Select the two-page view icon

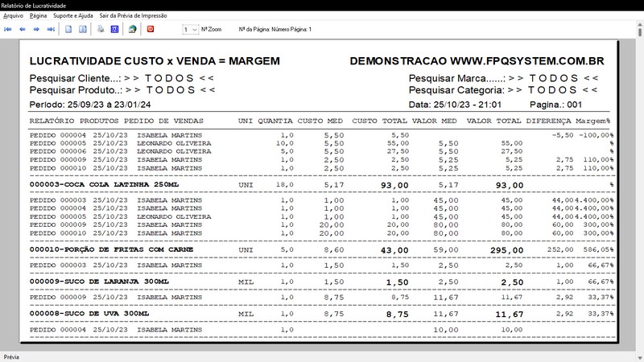pos(83,29)
